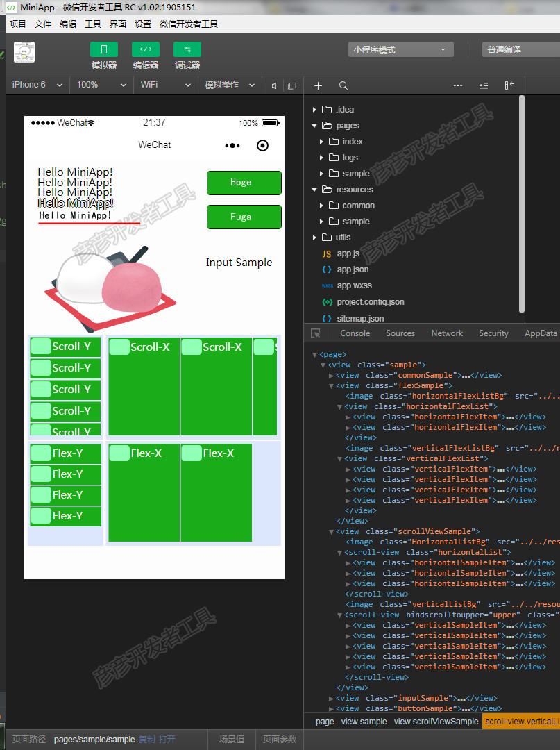Image resolution: width=560 pixels, height=750 pixels.
Task: Expand the common folder
Action: point(321,205)
